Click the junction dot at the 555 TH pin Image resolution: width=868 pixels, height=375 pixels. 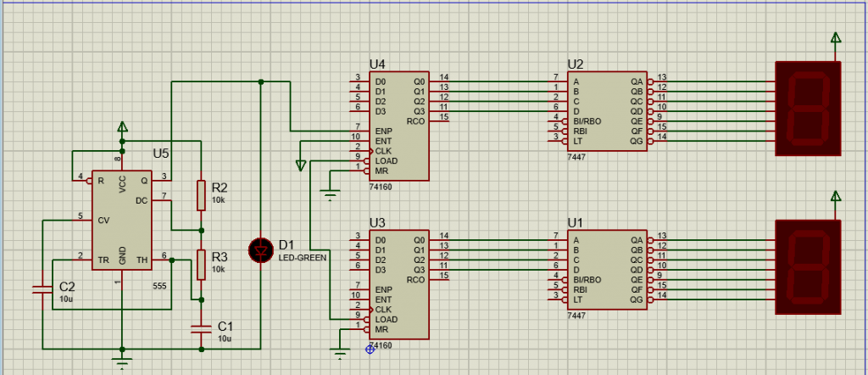[171, 260]
